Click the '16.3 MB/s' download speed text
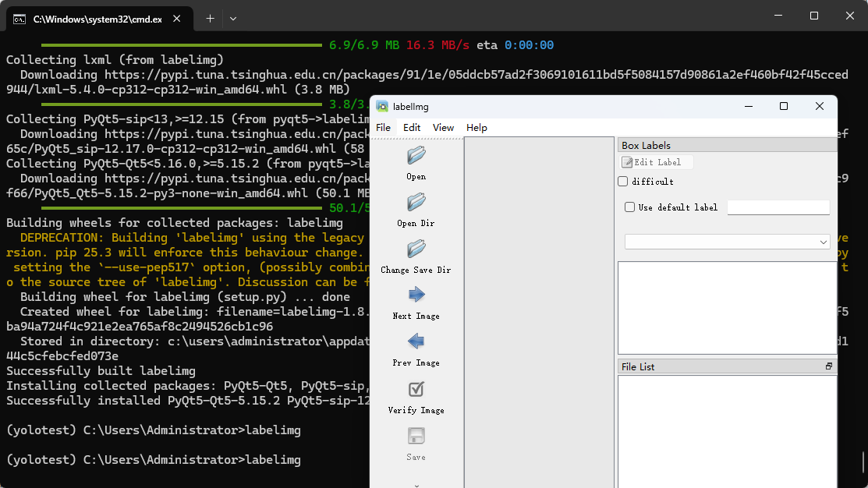 [x=438, y=44]
